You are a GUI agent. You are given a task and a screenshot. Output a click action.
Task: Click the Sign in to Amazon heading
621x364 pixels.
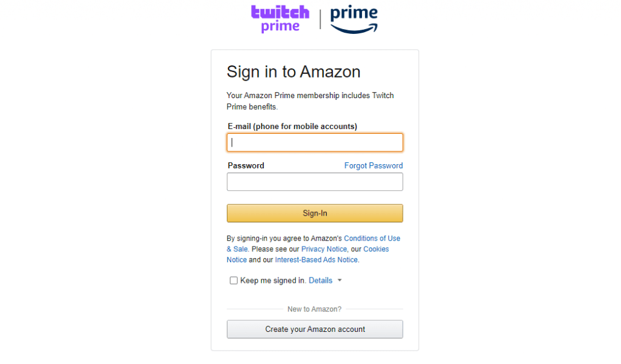click(294, 72)
